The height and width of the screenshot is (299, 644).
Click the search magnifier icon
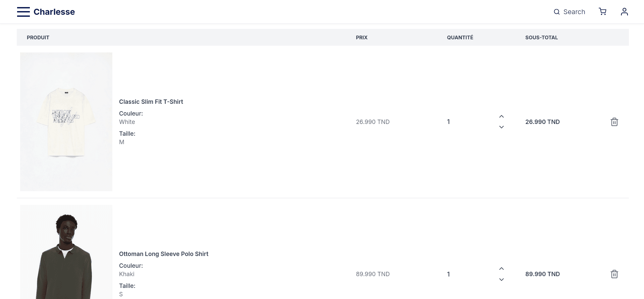[x=556, y=12]
